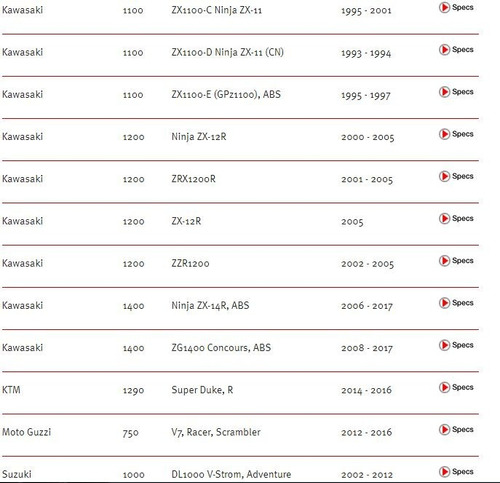Click Specs icon for Suzuki DL1000 V-Strom
Viewport: 500px width, 483px height.
coord(444,472)
